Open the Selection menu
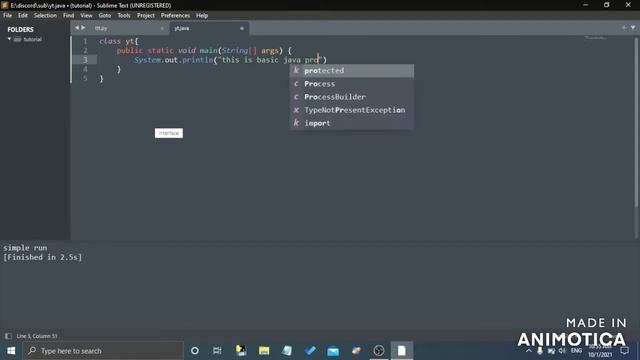 tap(45, 16)
